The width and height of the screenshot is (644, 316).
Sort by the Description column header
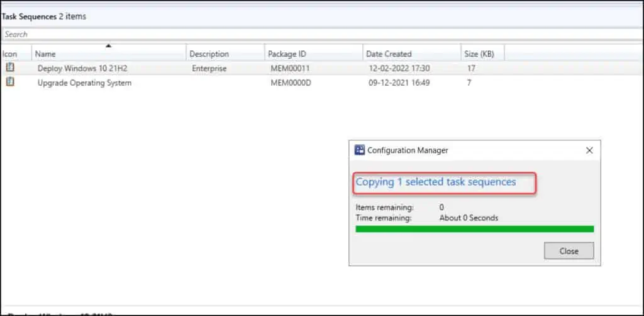pos(226,54)
